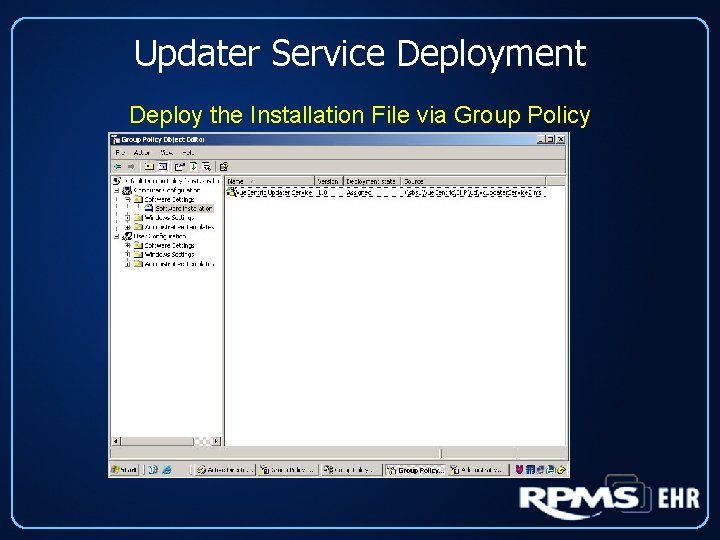Click the "1.0" version cell
Screen dimensions: 720x540
click(x=323, y=193)
